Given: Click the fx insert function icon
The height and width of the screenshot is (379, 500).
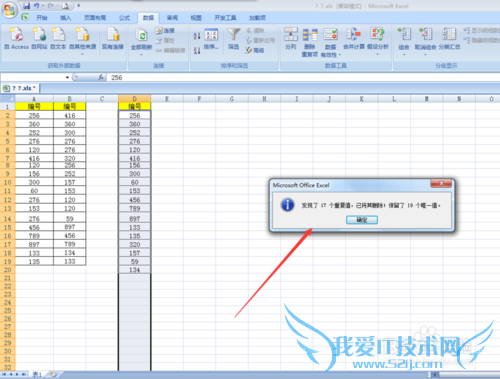Looking at the screenshot, I should point(101,77).
